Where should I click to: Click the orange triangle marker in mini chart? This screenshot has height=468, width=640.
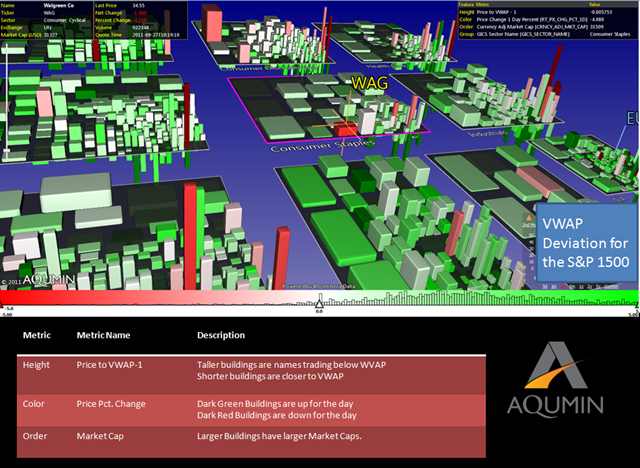point(529,218)
